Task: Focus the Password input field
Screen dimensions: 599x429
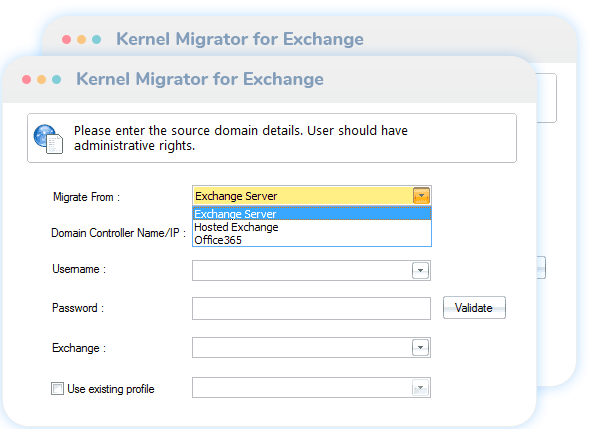Action: [x=311, y=308]
